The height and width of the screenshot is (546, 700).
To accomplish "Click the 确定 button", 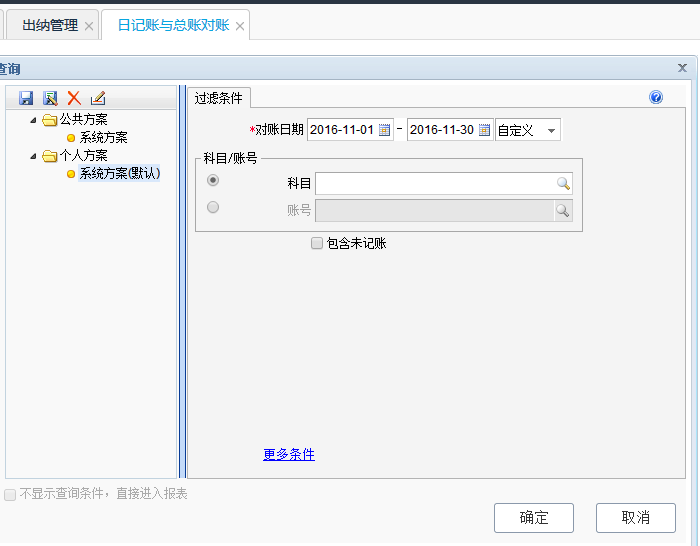I will (533, 517).
